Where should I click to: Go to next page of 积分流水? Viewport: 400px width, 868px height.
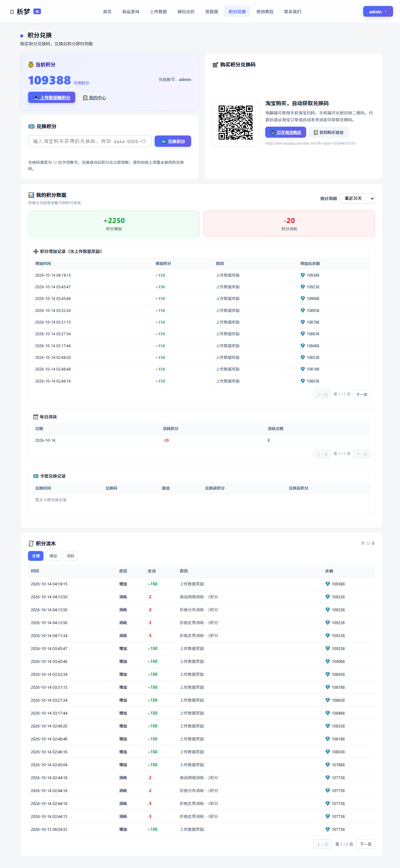(366, 844)
